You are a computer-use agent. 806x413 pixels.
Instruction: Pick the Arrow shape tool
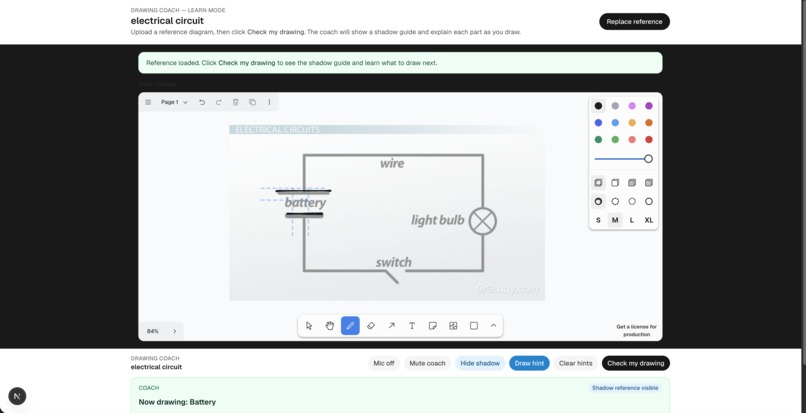click(391, 326)
